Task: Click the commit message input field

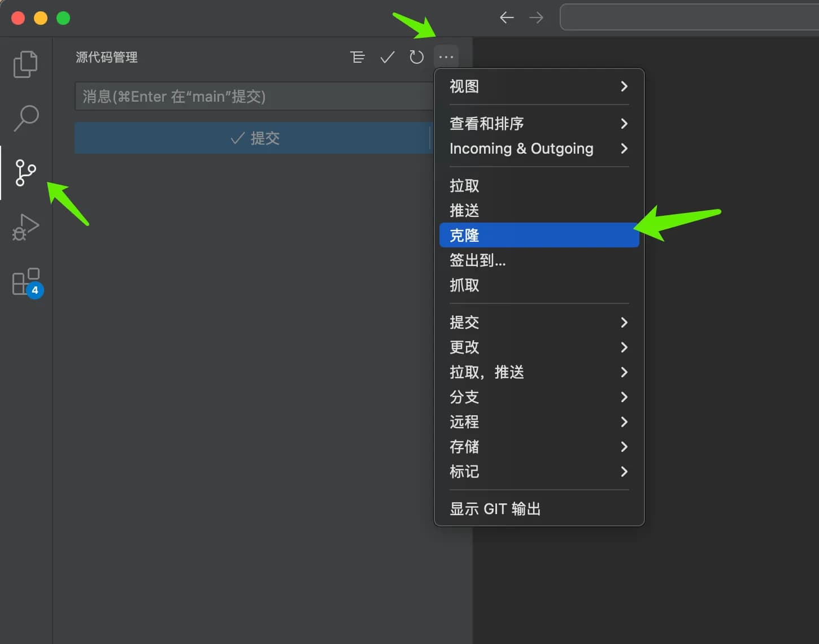Action: pyautogui.click(x=254, y=96)
